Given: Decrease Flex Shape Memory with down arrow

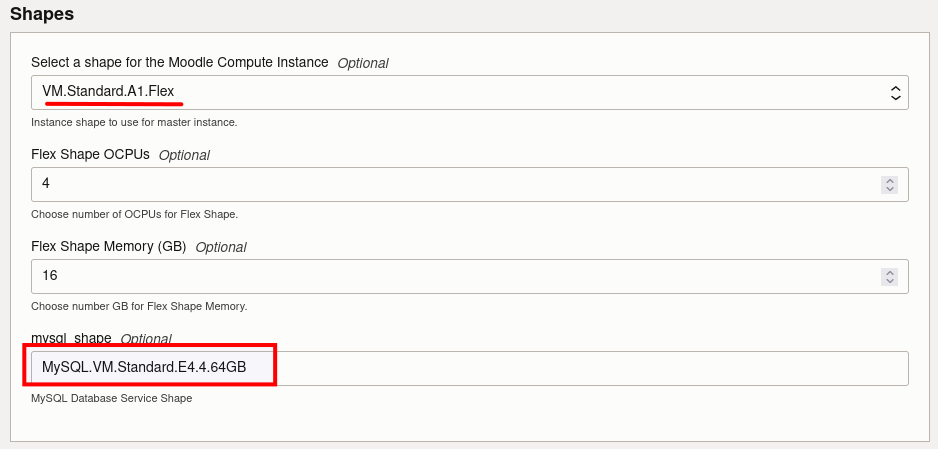Looking at the screenshot, I should tap(889, 281).
